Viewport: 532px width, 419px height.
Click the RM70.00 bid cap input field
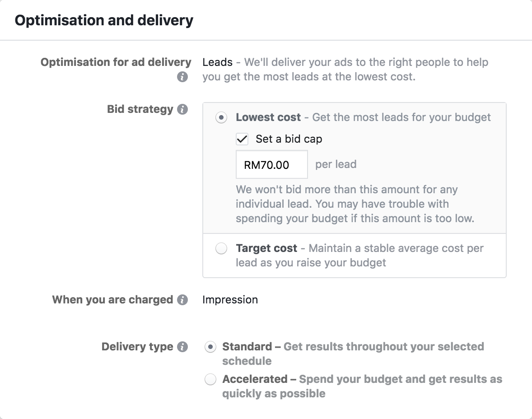pos(272,164)
